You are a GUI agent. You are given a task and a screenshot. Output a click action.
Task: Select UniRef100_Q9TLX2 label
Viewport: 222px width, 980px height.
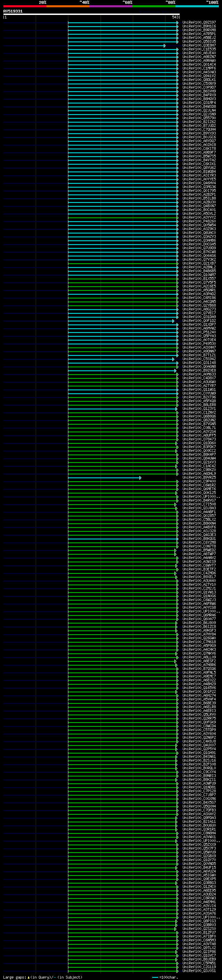click(x=199, y=948)
